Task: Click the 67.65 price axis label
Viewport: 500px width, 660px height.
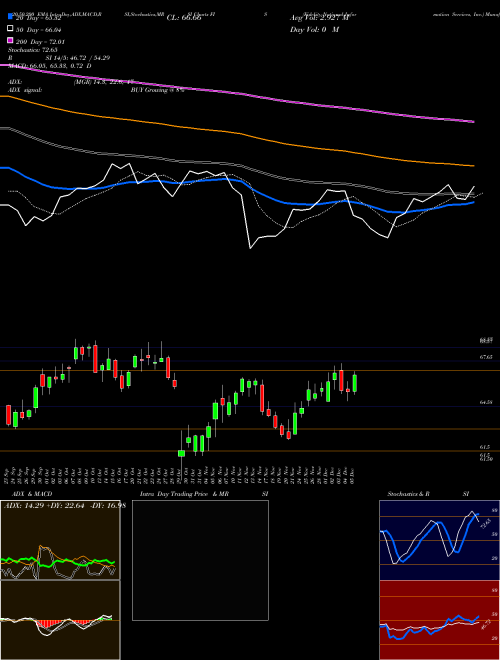Action: coord(486,357)
